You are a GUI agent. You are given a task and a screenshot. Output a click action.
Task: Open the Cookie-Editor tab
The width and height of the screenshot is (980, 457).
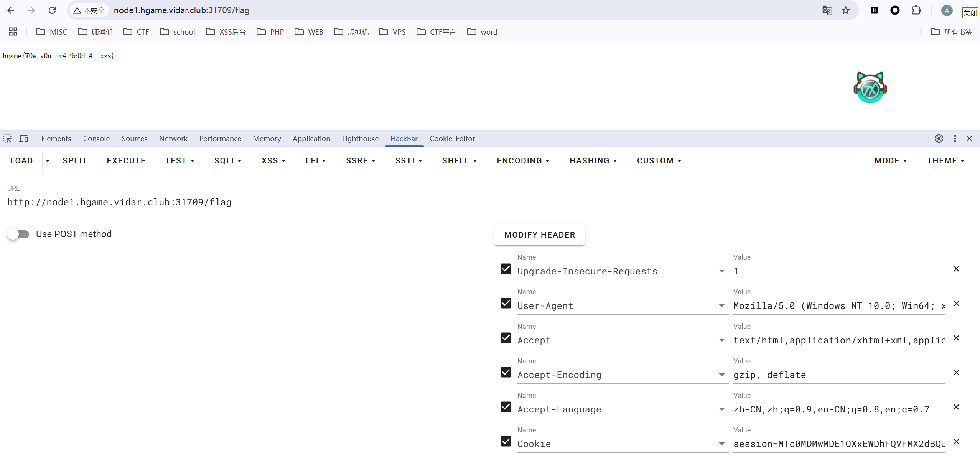[452, 139]
